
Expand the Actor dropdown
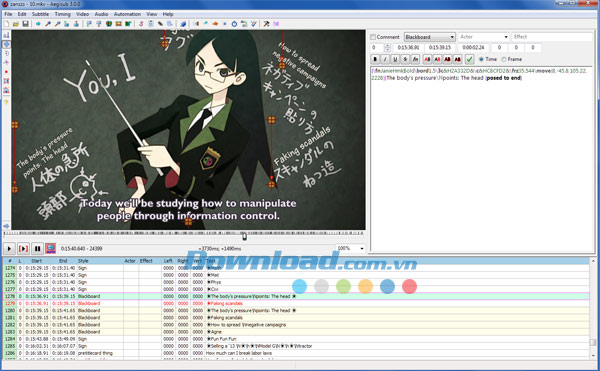(x=484, y=37)
